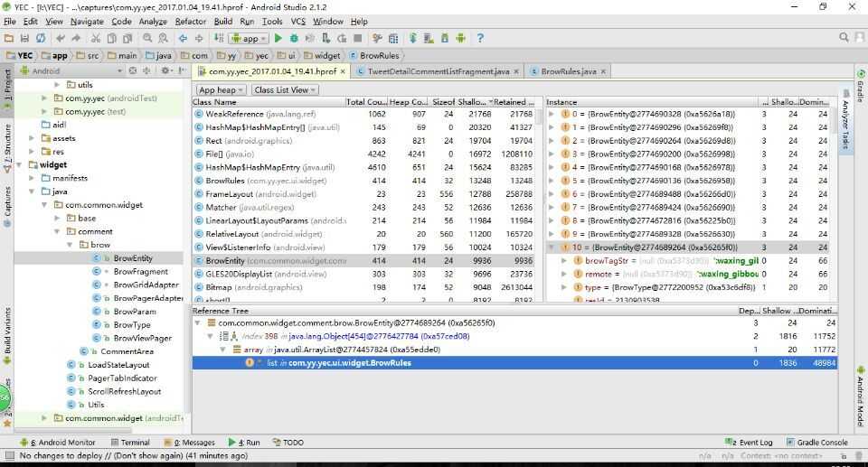Click the Replace icon in toolbar
This screenshot has height=467, width=868.
pos(163,38)
